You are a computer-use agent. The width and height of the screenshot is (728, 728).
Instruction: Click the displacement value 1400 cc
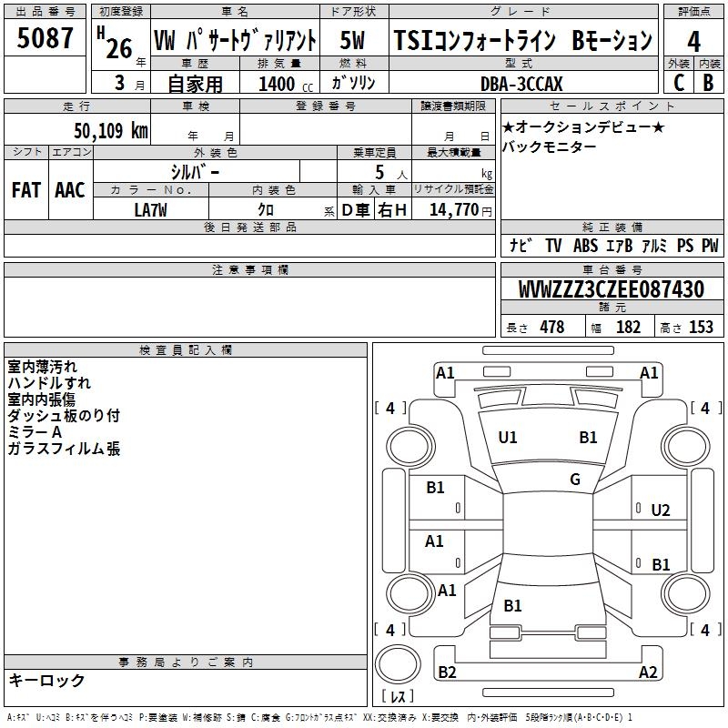(x=286, y=85)
